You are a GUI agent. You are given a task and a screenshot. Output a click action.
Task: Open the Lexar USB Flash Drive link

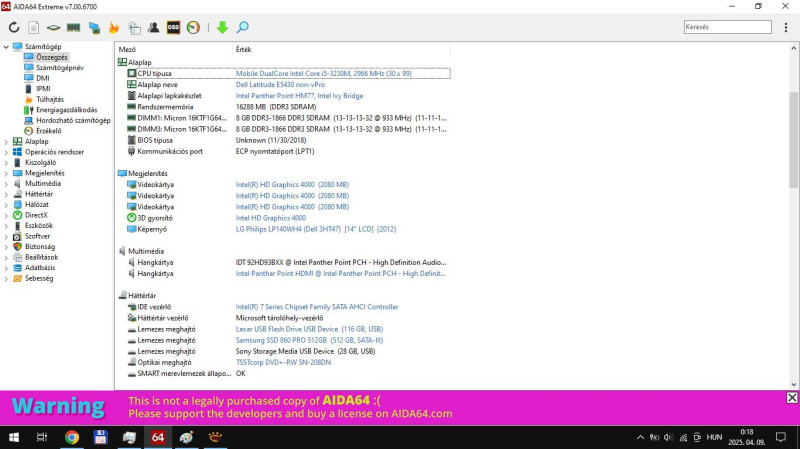click(309, 329)
